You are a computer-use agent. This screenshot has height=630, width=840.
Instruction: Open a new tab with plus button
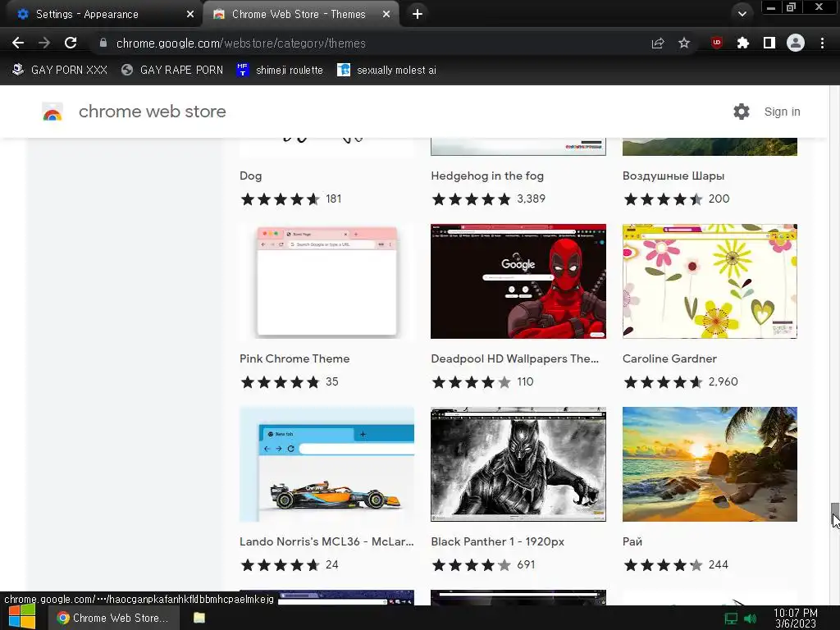pyautogui.click(x=418, y=14)
